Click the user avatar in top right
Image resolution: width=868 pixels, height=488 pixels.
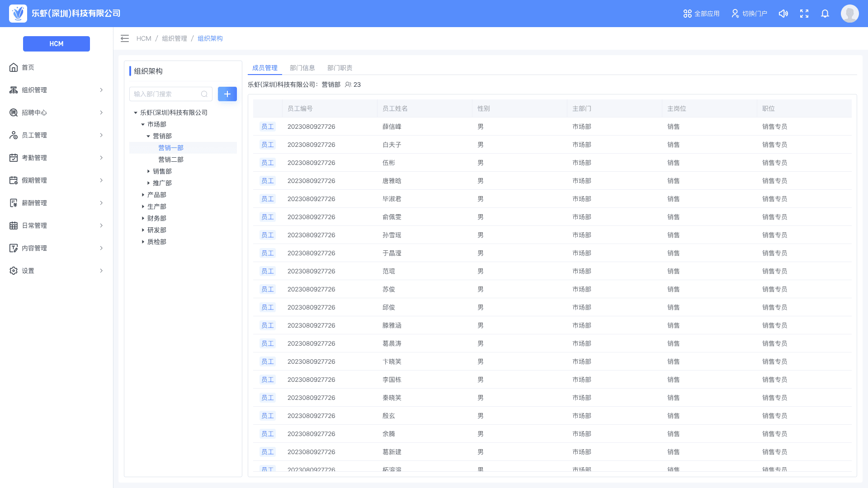pyautogui.click(x=849, y=14)
